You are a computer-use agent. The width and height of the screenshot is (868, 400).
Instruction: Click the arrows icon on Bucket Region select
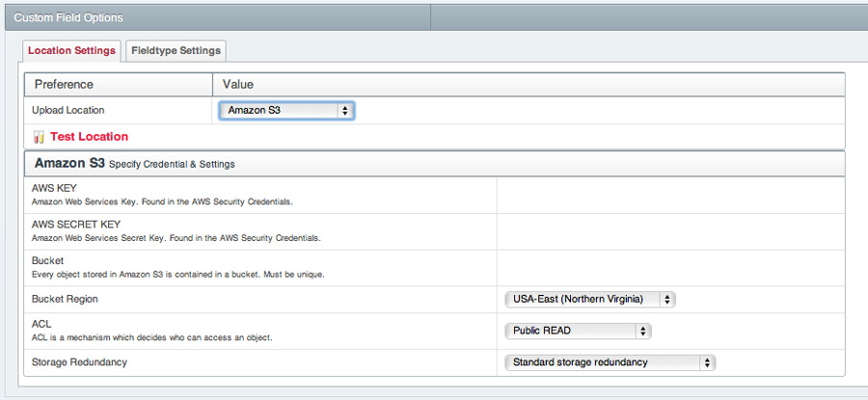[667, 300]
